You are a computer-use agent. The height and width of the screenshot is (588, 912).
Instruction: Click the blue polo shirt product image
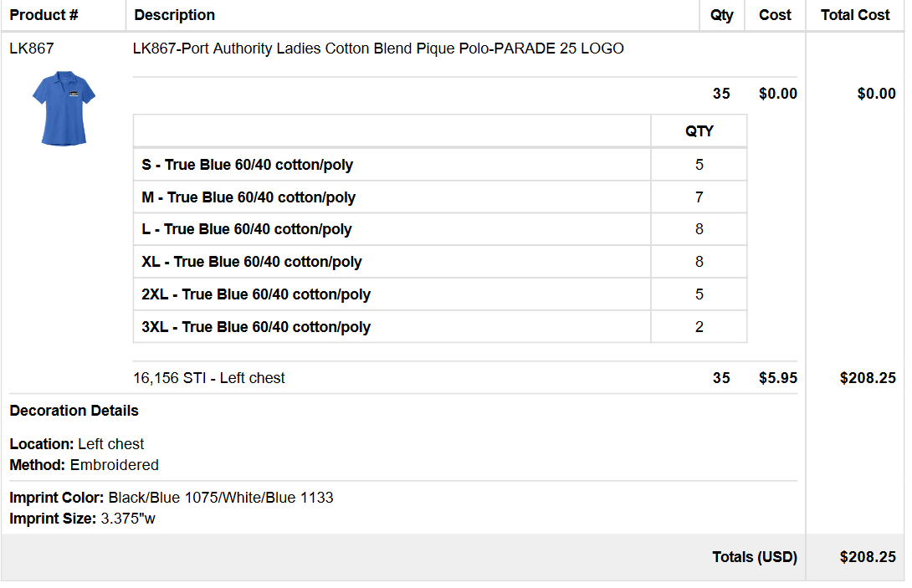pyautogui.click(x=64, y=108)
